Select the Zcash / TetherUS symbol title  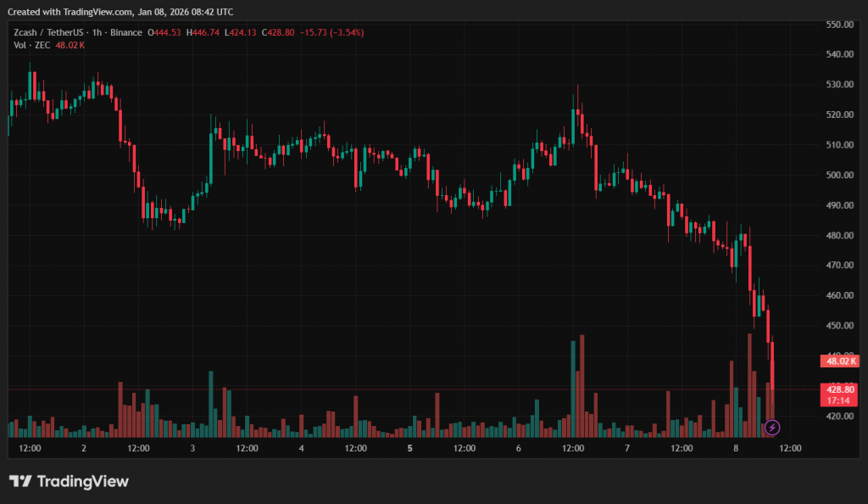pos(47,32)
